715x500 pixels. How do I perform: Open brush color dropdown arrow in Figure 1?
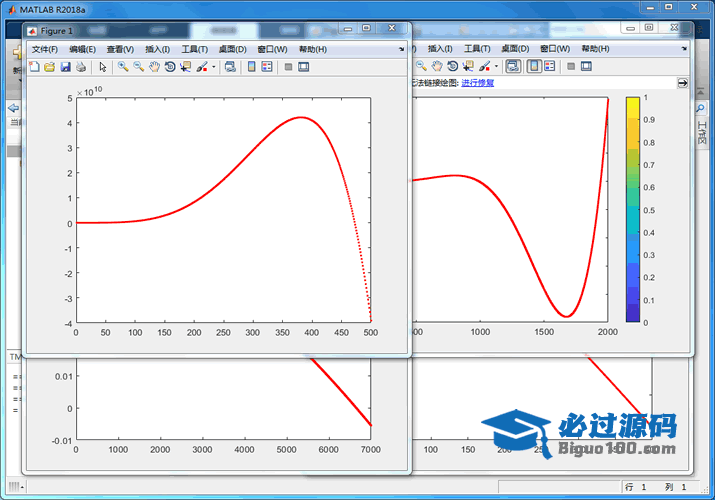pos(213,67)
